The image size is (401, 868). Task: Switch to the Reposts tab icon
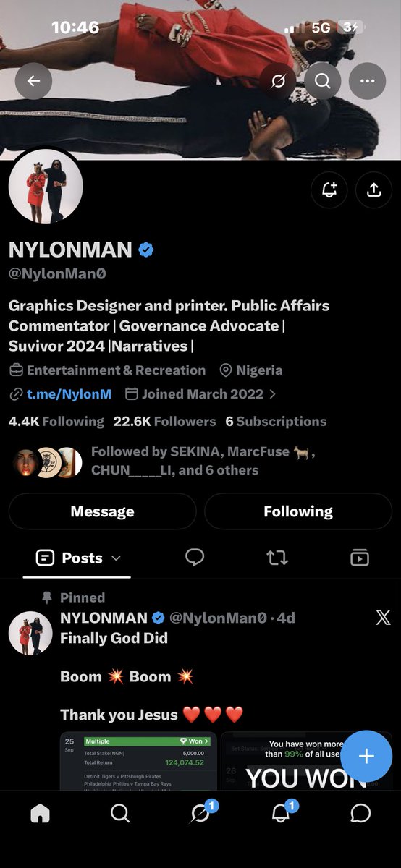point(277,558)
